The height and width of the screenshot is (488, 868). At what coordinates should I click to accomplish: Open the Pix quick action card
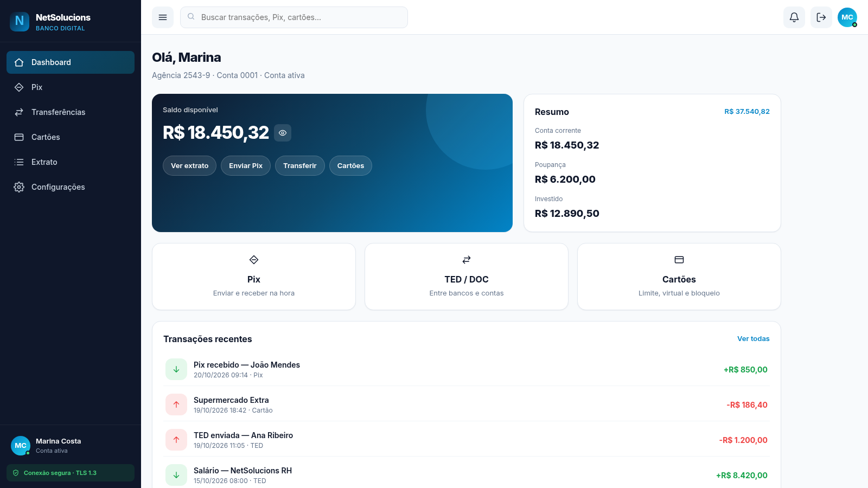254,277
